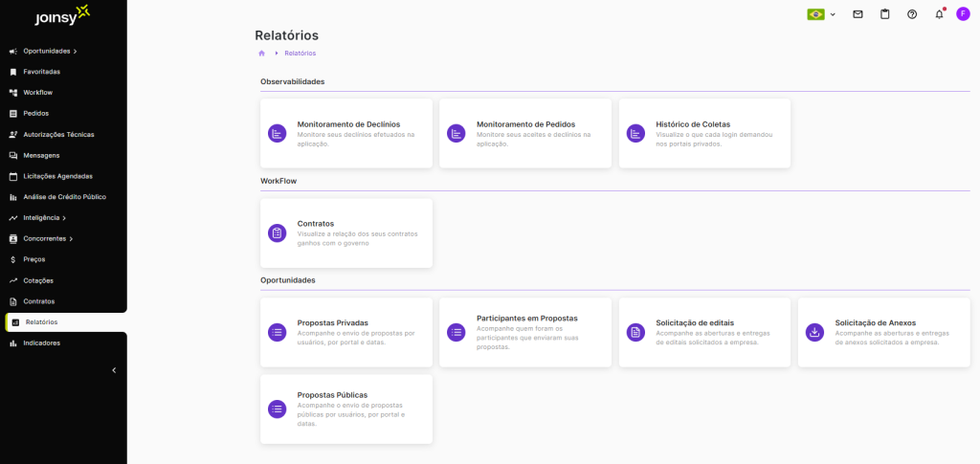Click the help question mark icon

tap(912, 14)
